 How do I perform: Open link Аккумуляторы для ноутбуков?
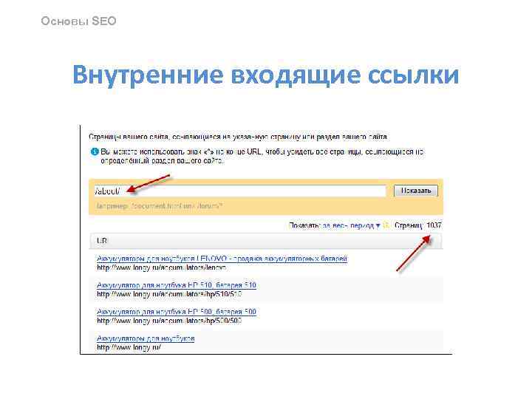(x=146, y=338)
